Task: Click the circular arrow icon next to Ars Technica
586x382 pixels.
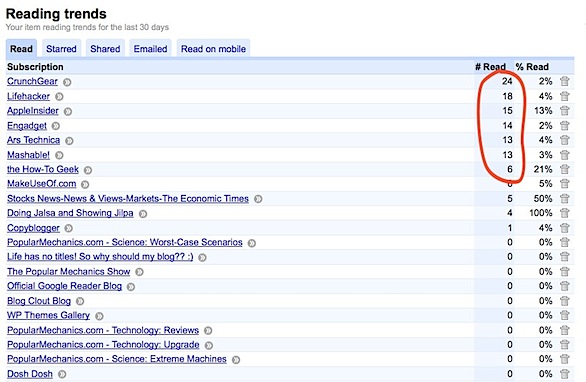Action: (x=69, y=141)
